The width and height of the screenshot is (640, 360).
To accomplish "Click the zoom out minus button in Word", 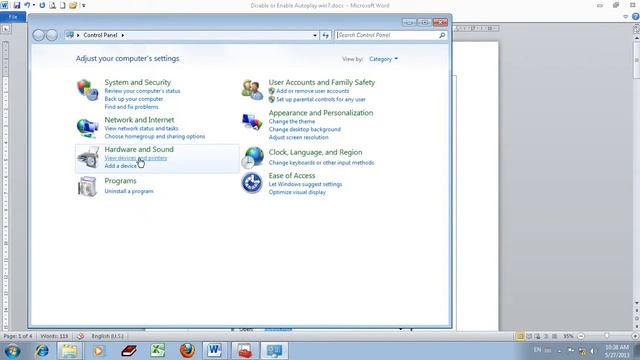I will click(x=580, y=336).
